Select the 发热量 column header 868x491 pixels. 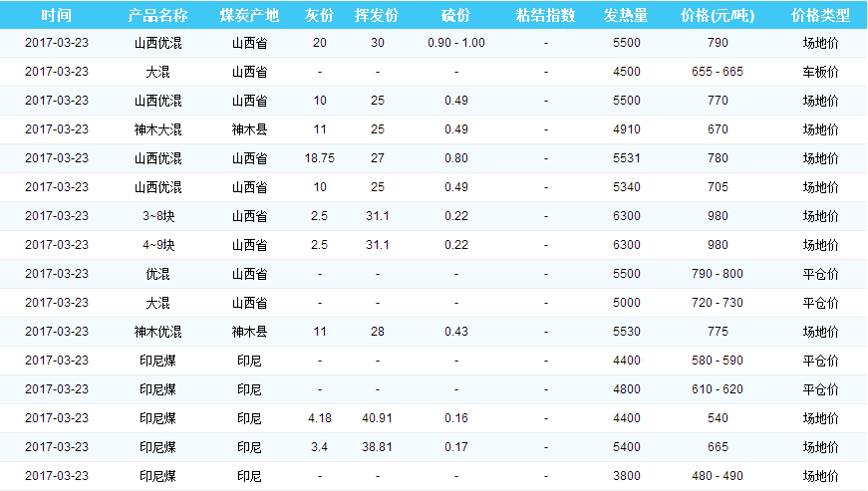pyautogui.click(x=626, y=16)
